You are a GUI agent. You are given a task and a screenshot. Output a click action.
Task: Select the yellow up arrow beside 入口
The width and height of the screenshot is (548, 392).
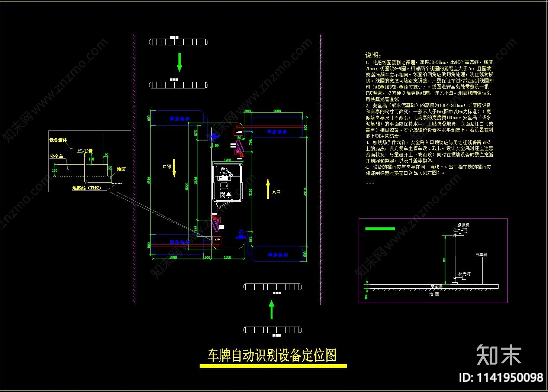pos(268,189)
